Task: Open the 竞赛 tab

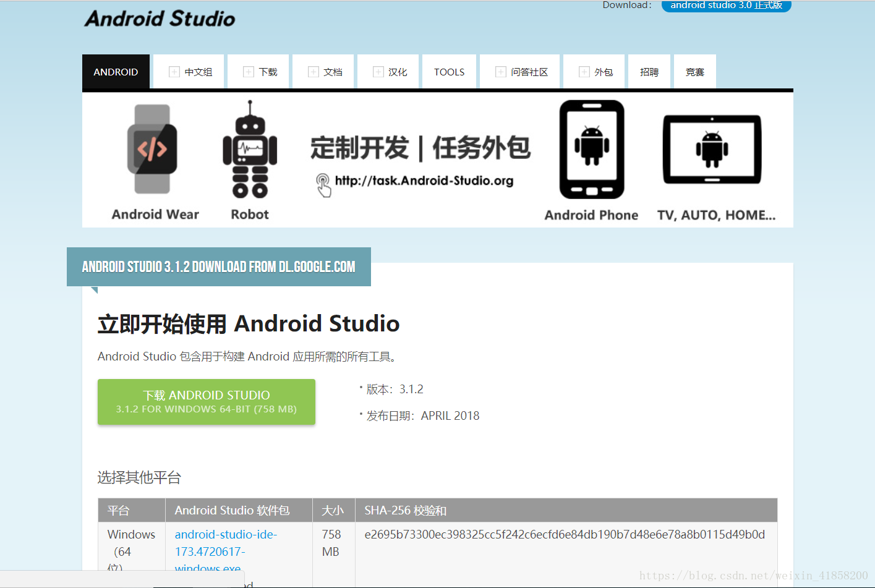Action: click(x=695, y=72)
